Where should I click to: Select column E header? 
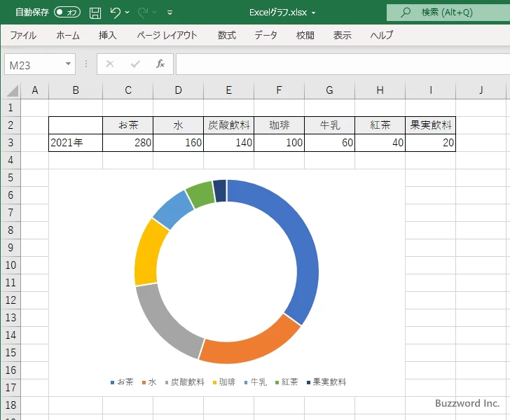tap(228, 90)
